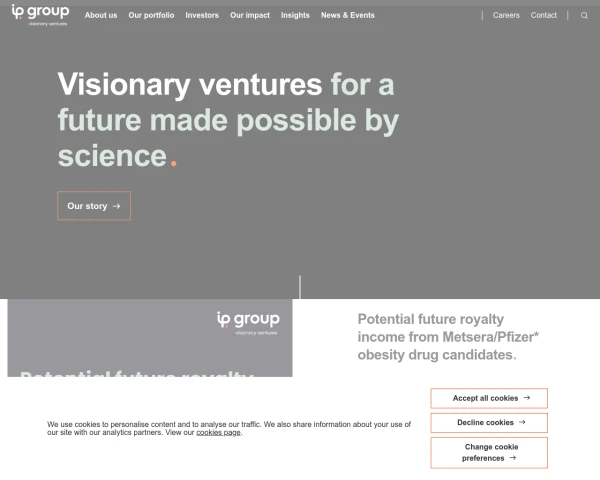
Task: Accept all cookies
Action: click(x=489, y=398)
